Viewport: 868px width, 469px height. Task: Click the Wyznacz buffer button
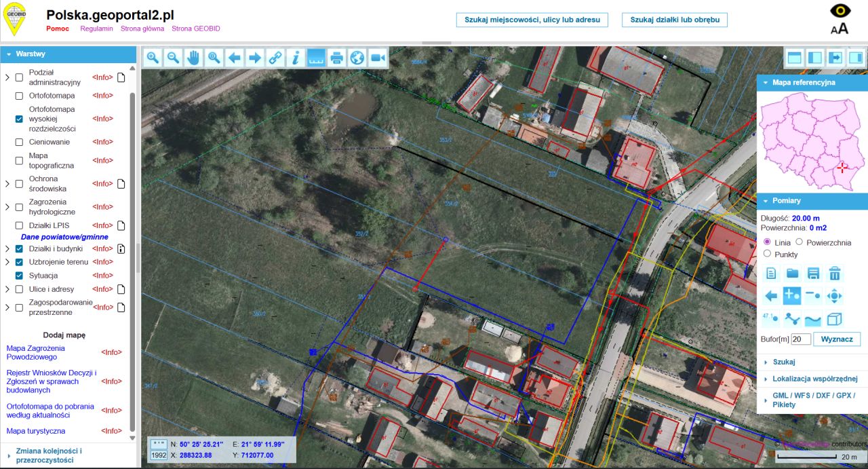point(837,339)
